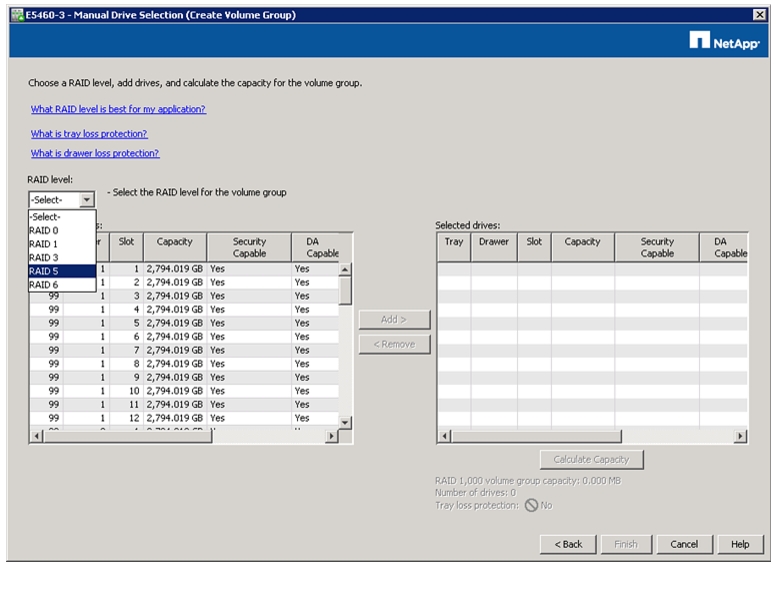Viewport: 776px width, 594px height.
Task: Select the drive row in slot 7
Action: [x=184, y=350]
